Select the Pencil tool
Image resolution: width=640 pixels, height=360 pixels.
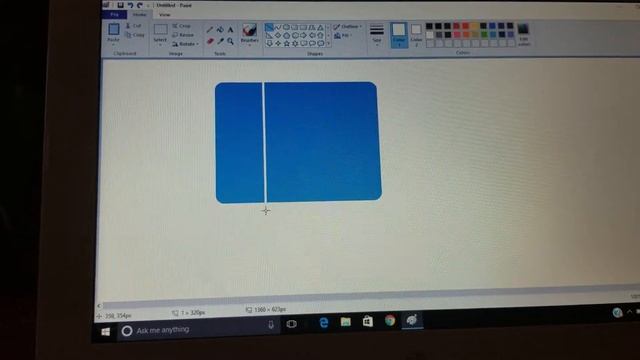[x=210, y=29]
